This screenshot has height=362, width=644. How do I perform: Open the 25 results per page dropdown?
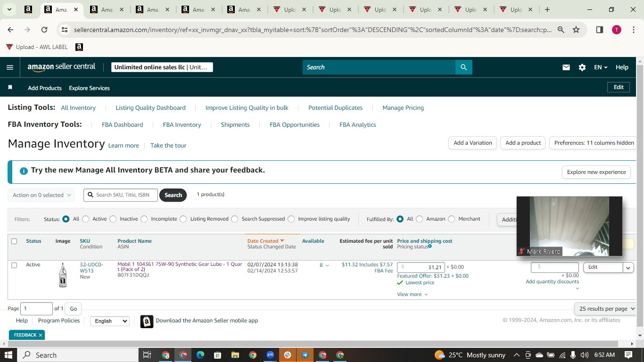coord(606,309)
